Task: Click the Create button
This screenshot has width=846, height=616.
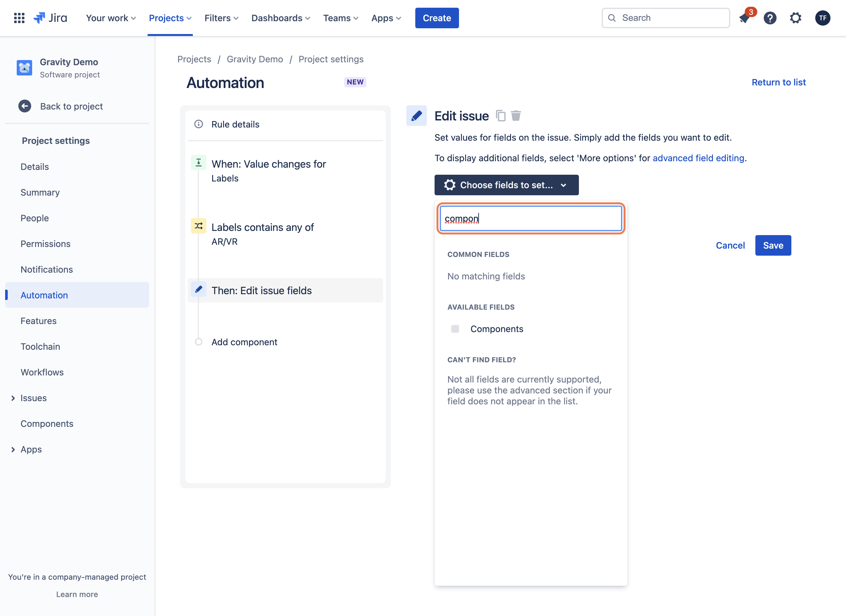Action: point(437,18)
